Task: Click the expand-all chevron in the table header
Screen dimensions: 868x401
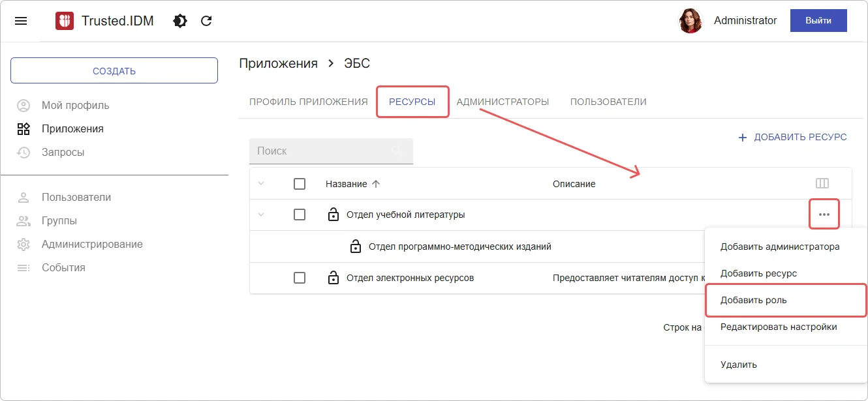Action: (x=261, y=184)
